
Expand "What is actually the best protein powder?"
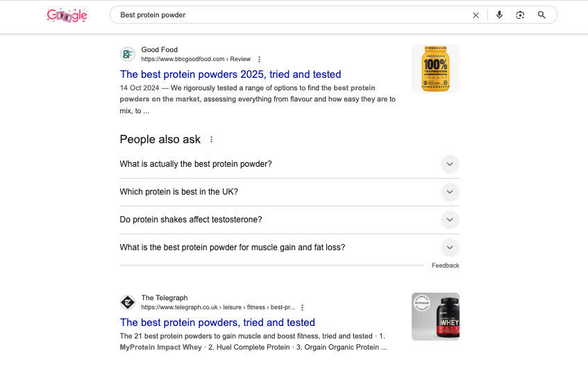450,164
